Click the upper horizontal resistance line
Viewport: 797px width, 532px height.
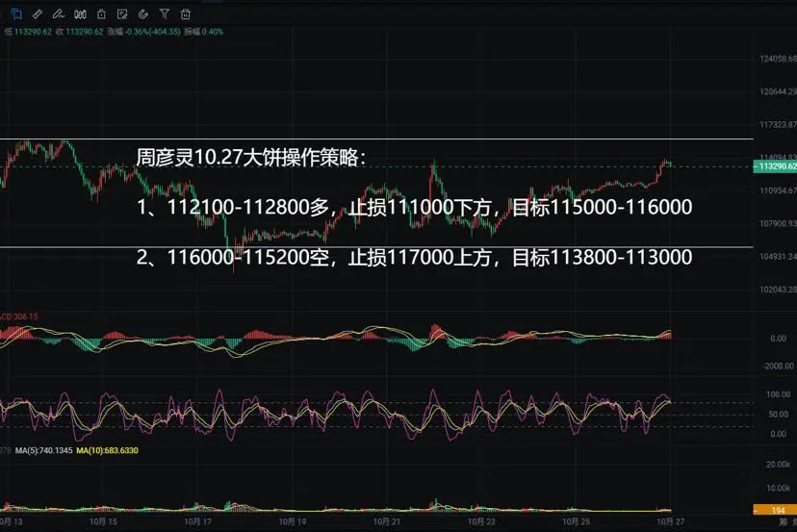pyautogui.click(x=376, y=139)
